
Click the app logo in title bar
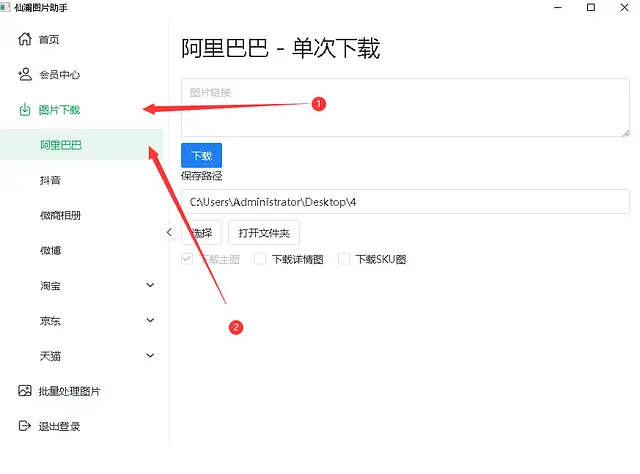coord(5,7)
